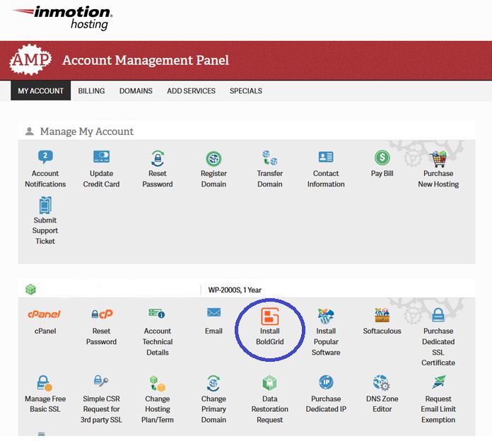Select the MY ACCOUNT tab
This screenshot has width=492, height=448.
point(40,91)
